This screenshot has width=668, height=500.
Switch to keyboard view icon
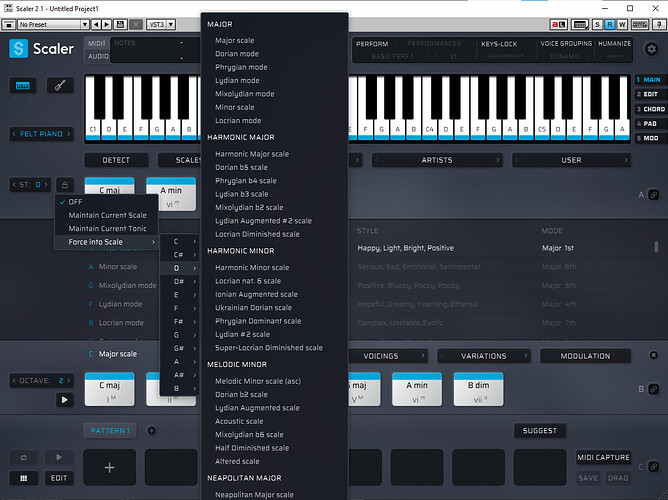(23, 86)
